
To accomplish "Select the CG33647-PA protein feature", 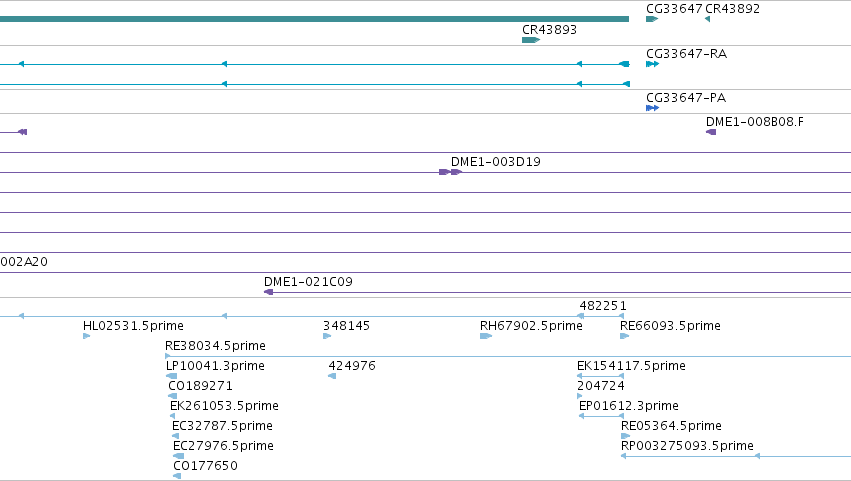I will click(652, 108).
